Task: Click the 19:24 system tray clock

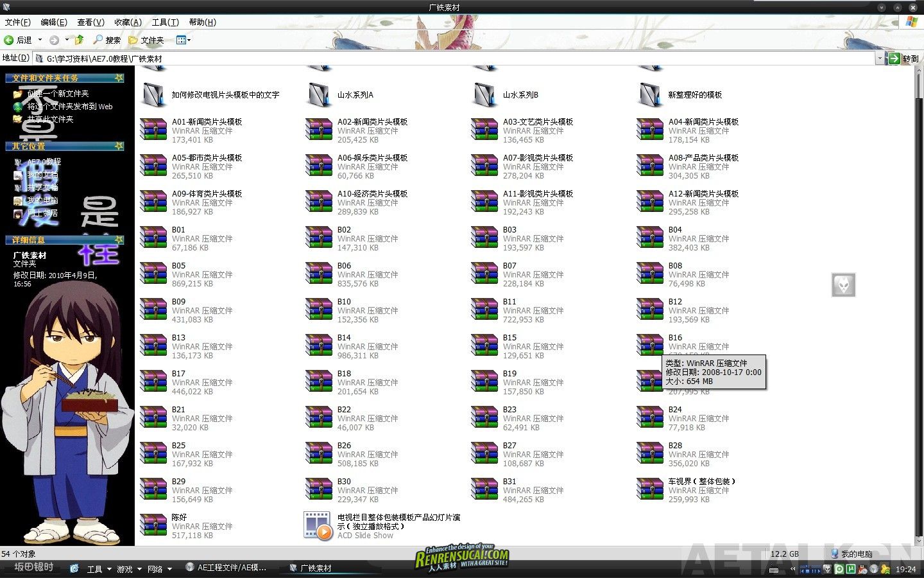Action: (905, 569)
